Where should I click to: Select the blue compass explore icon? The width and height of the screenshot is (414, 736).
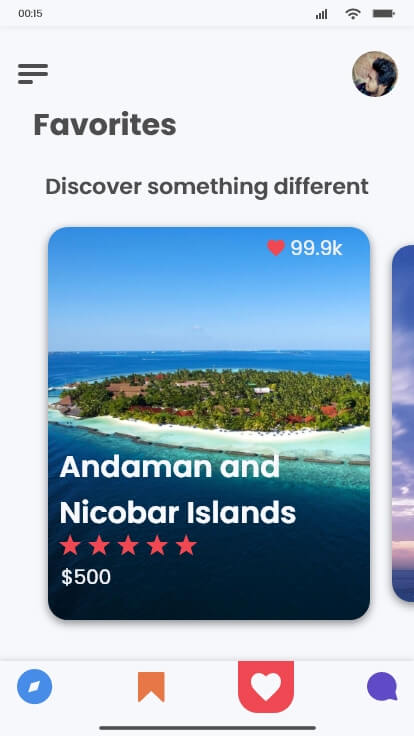coord(34,687)
